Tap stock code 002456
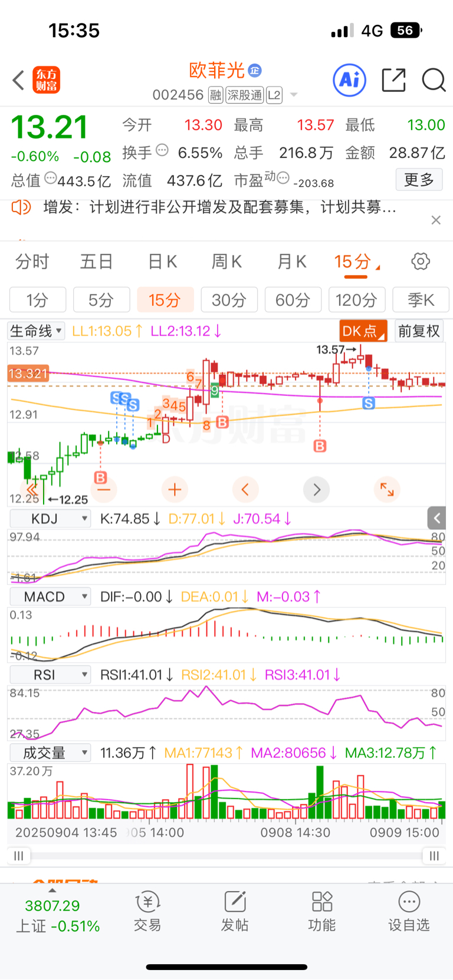Image resolution: width=453 pixels, height=980 pixels. click(178, 95)
